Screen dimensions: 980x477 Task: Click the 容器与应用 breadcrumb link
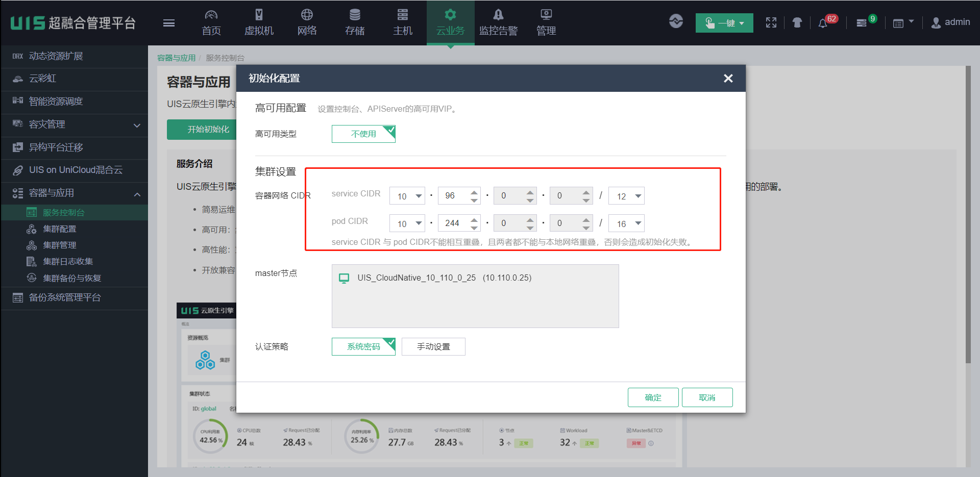(176, 58)
